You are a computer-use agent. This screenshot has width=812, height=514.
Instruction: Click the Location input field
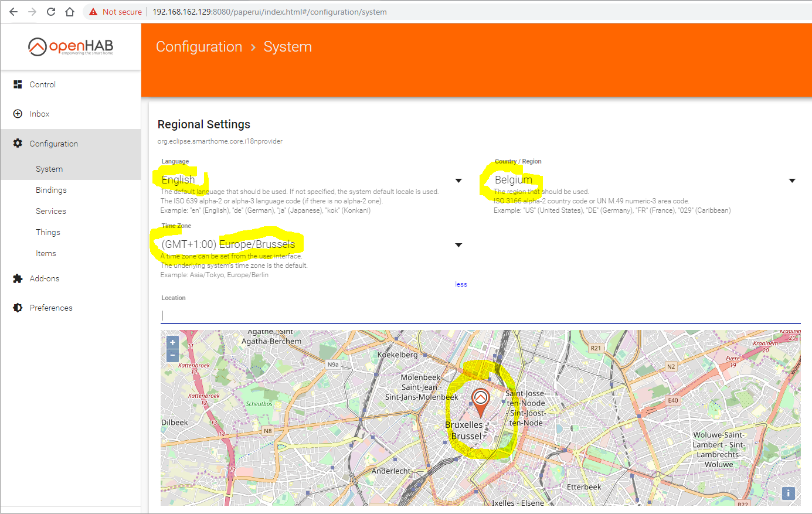click(x=481, y=315)
